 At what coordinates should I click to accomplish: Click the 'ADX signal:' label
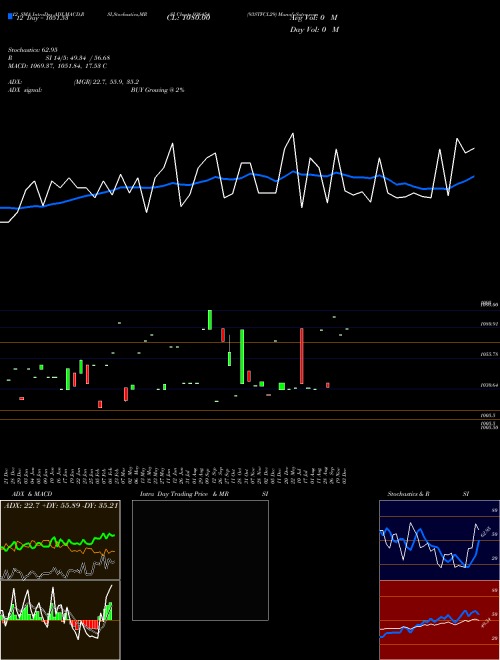(x=25, y=90)
